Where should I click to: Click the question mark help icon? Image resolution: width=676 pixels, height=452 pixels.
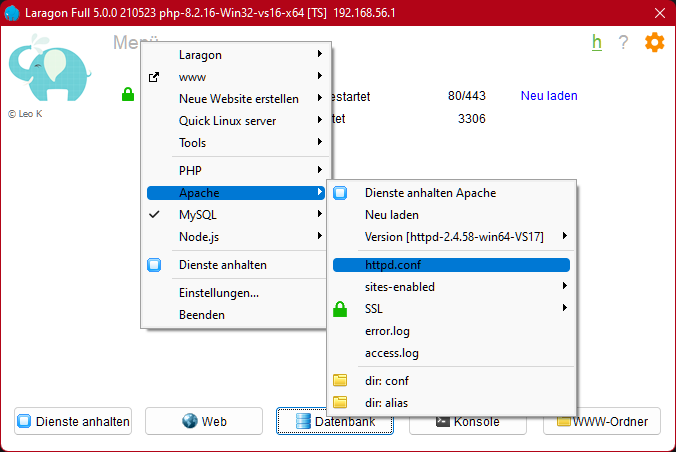(623, 42)
